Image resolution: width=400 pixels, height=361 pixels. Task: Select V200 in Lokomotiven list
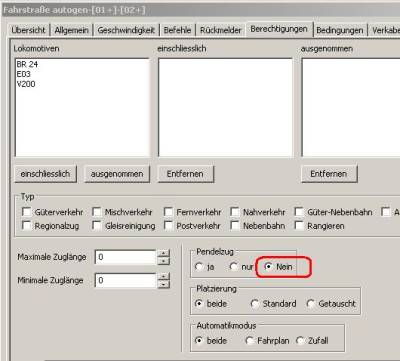[26, 84]
